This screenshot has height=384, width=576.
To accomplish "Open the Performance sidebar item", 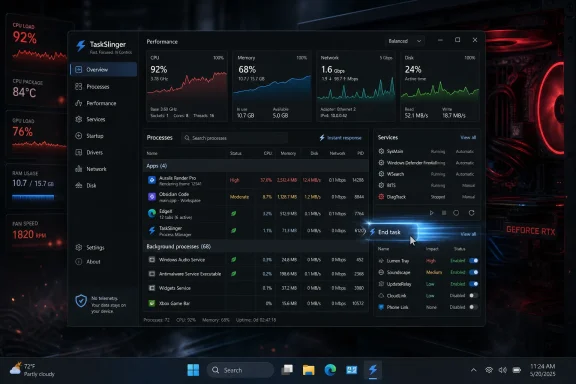I will pyautogui.click(x=97, y=103).
